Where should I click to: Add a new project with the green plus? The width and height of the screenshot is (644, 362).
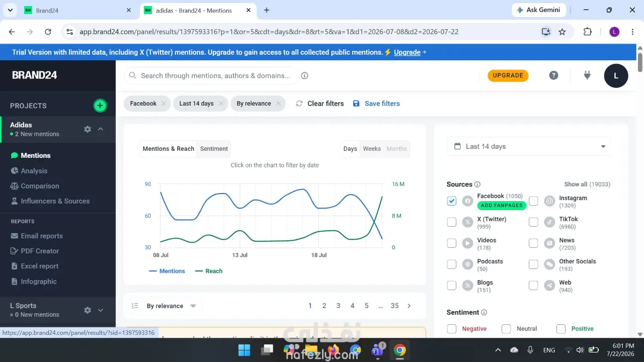coord(100,106)
